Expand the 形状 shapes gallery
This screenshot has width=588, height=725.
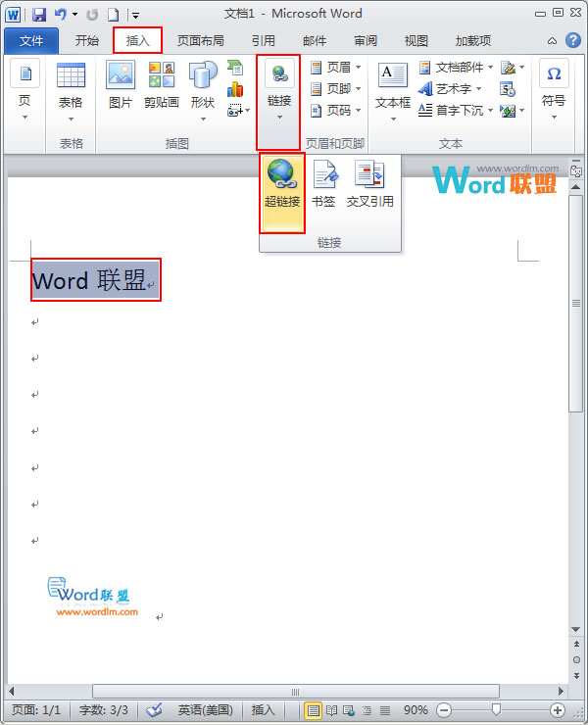203,91
